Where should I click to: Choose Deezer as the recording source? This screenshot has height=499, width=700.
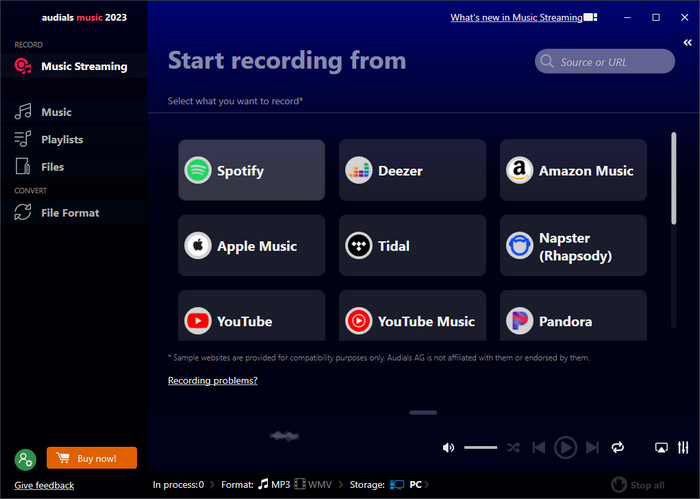tap(412, 170)
